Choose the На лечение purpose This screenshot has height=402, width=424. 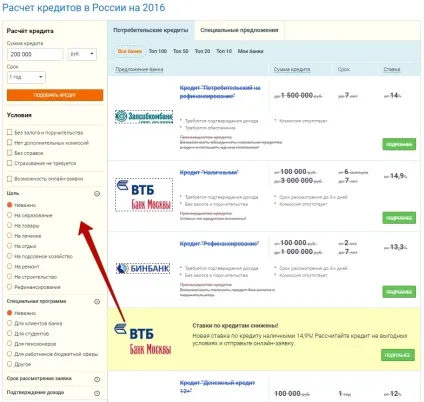(10, 236)
